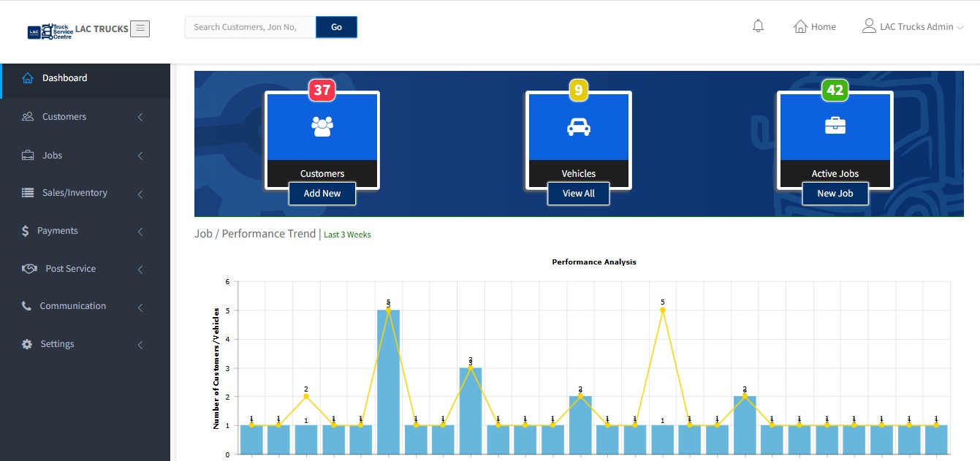
Task: Click the New Job button
Action: pyautogui.click(x=835, y=194)
